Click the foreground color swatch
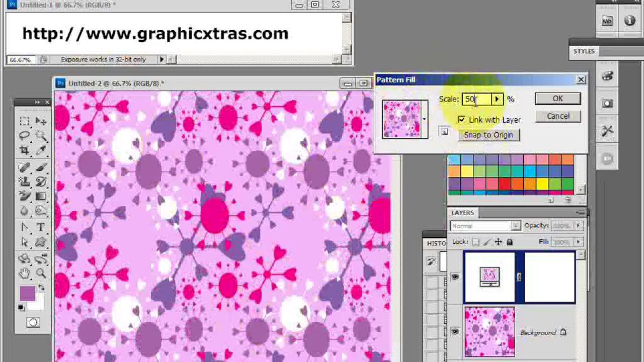Viewport: 644px width, 362px height. 27,294
